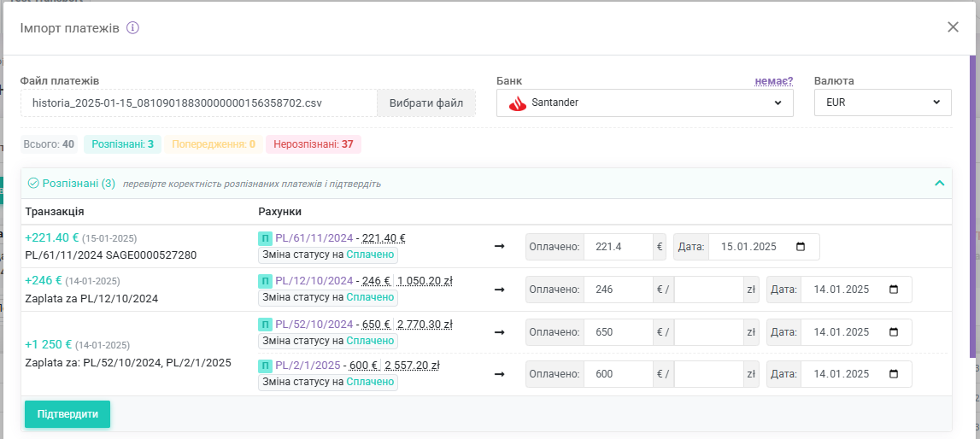Click the П badge beside PL/12/10/2024
This screenshot has width=980, height=439.
pos(265,281)
